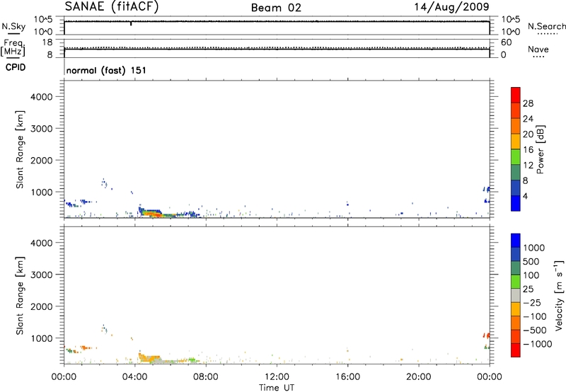Select the "N.Search" legend label
Screen dimensions: 566x392
click(546, 26)
